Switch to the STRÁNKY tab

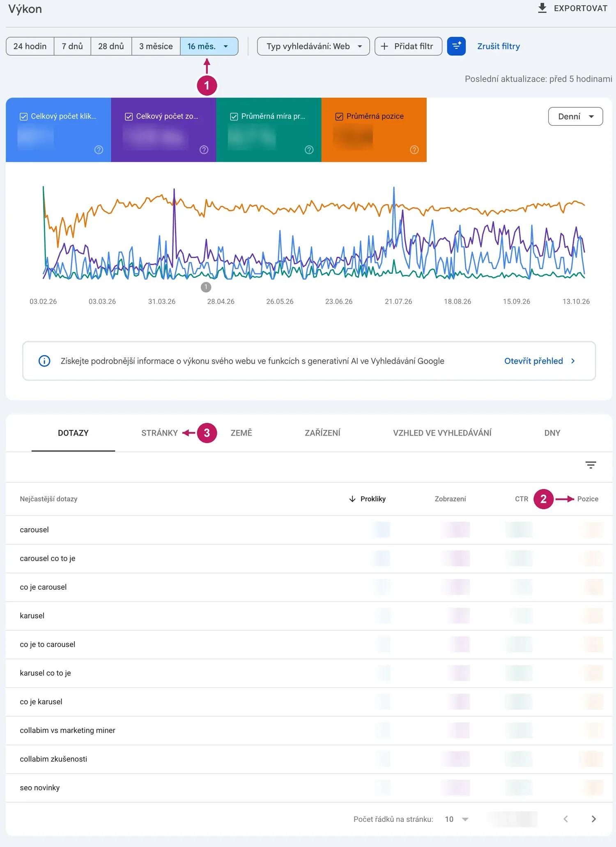[x=159, y=433]
